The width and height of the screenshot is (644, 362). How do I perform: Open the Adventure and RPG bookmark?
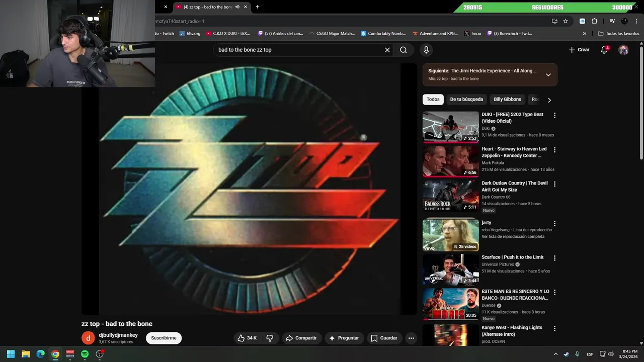coord(435,34)
